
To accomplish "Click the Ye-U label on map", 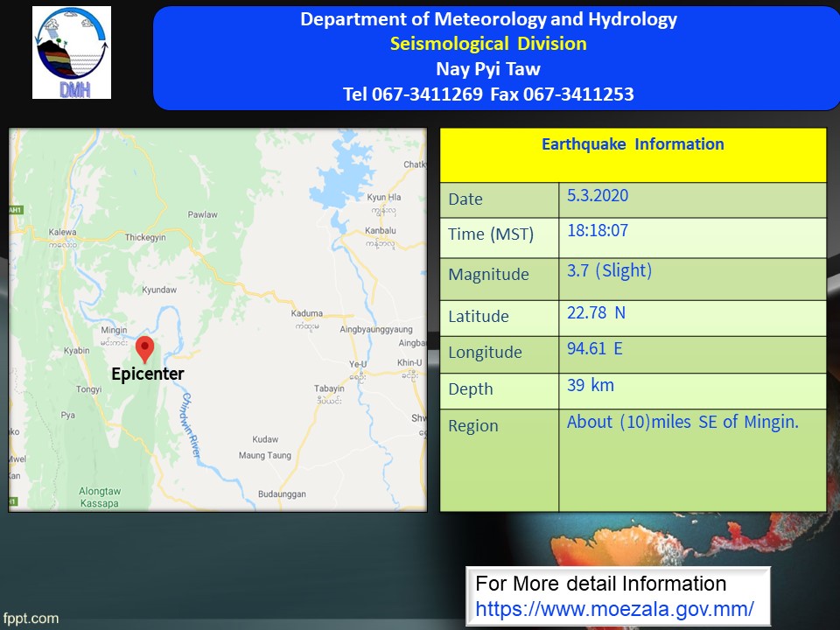I will click(358, 364).
